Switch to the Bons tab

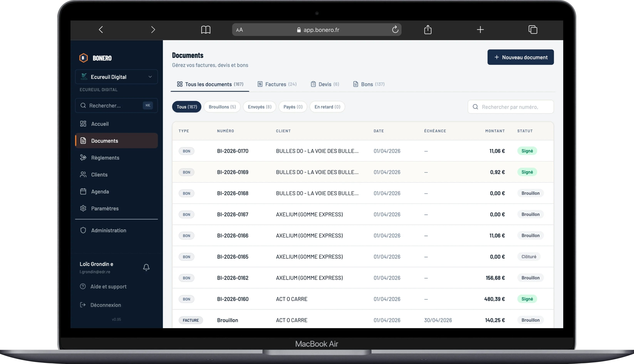369,84
